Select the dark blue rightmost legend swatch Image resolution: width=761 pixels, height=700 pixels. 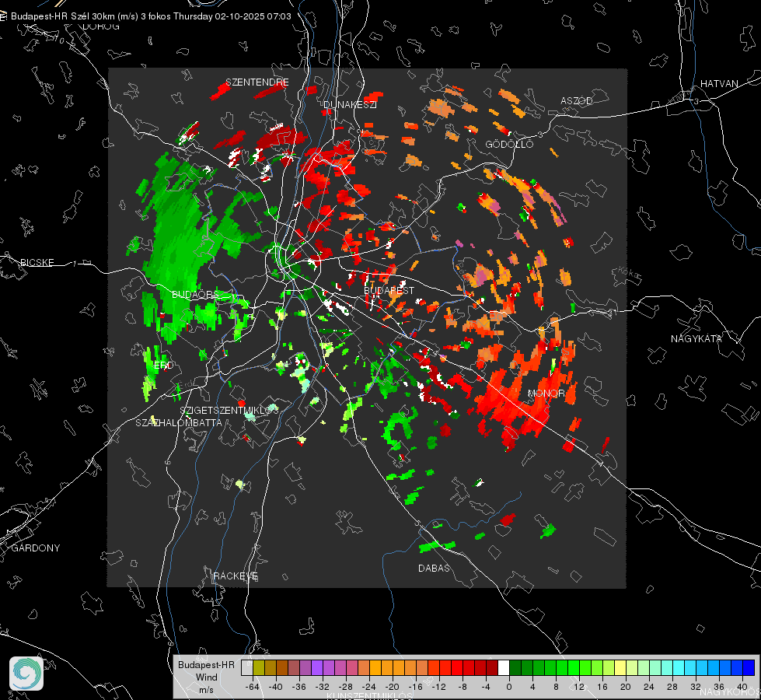[749, 667]
